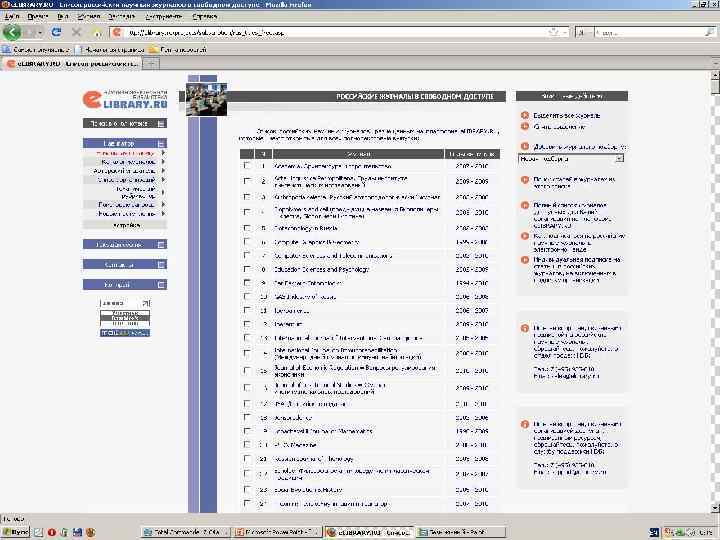
Task: Tick checkbox for journal row 2
Action: point(247,181)
